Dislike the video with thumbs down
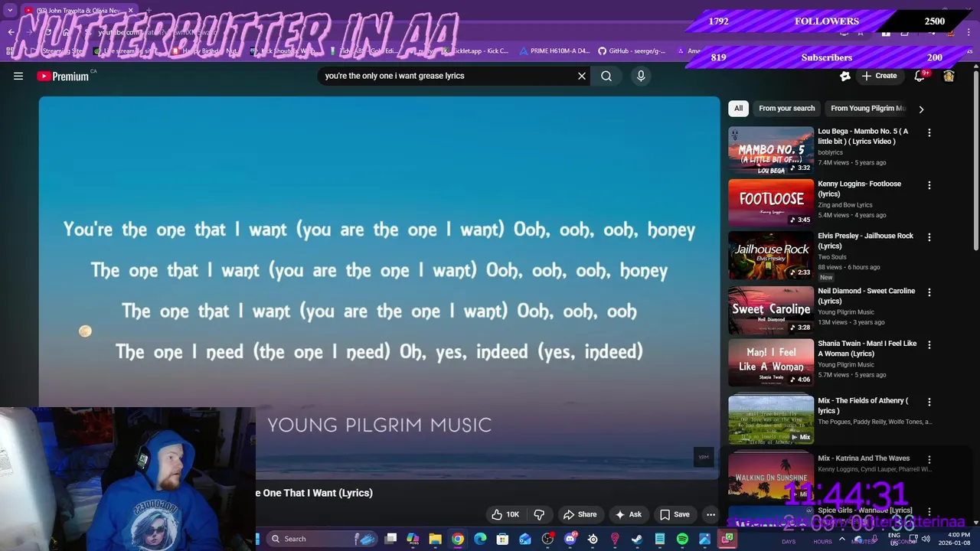The height and width of the screenshot is (551, 980). click(539, 514)
